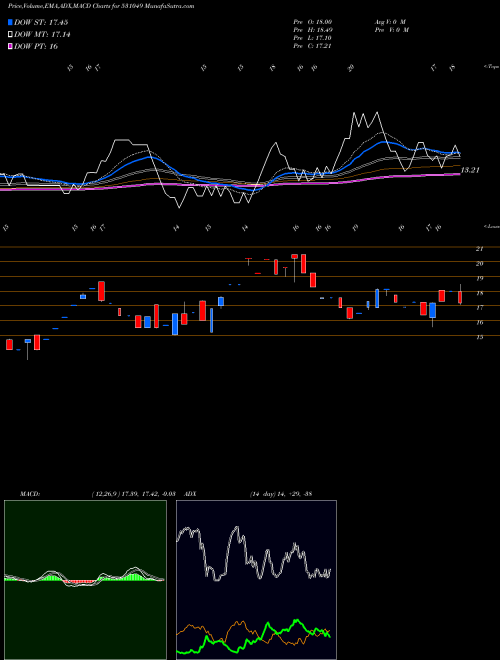Screen dimensions: 500x660
Task: Click the magenta DOW PT legend swatch
Action: point(10,46)
